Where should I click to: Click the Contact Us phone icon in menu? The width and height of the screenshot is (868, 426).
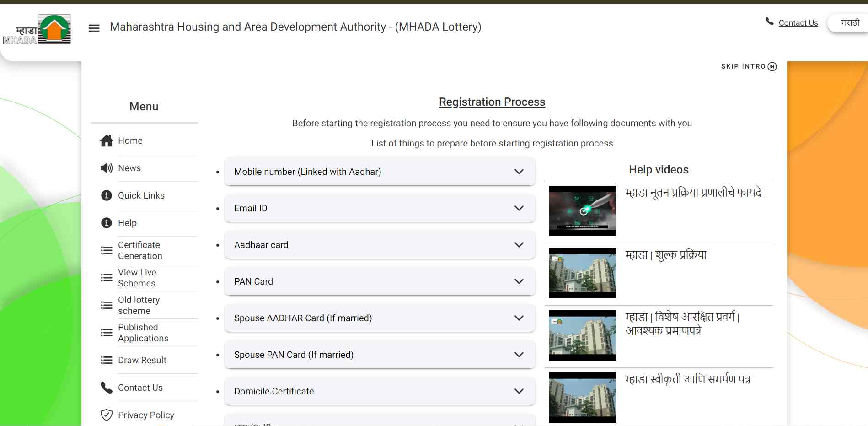[107, 388]
